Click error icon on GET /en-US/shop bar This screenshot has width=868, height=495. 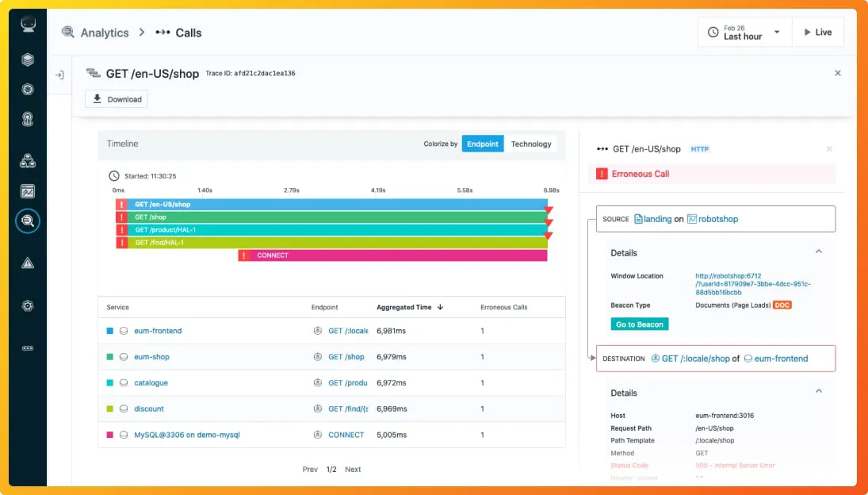[122, 205]
